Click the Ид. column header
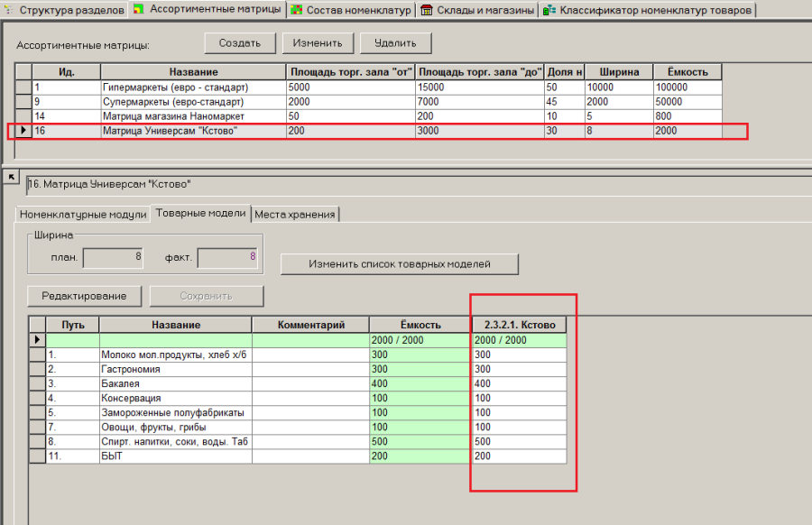The height and width of the screenshot is (525, 812). [x=66, y=72]
